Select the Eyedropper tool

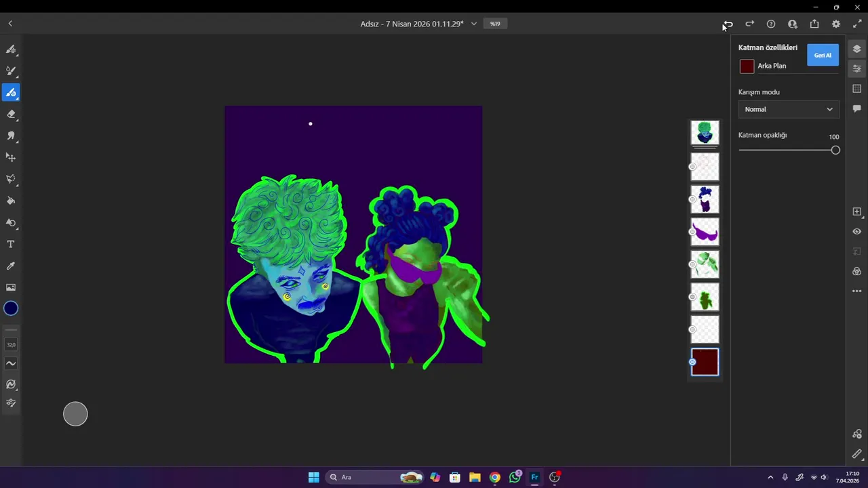pos(11,266)
